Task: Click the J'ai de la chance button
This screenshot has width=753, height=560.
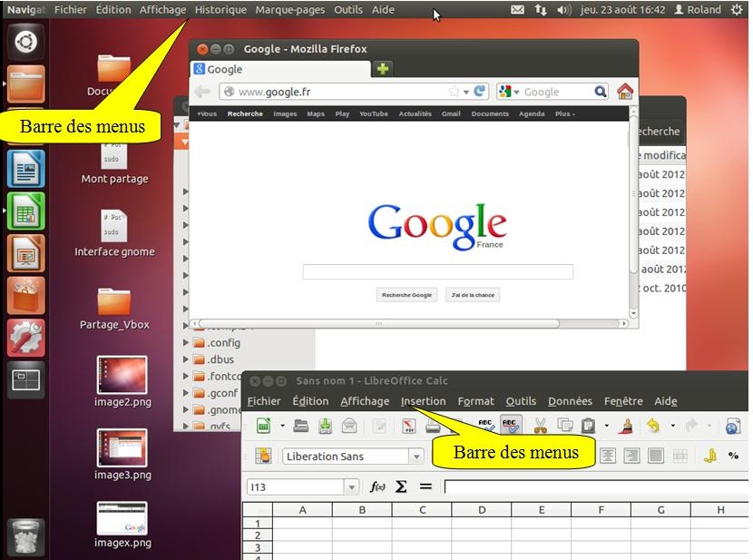Action: [x=473, y=295]
